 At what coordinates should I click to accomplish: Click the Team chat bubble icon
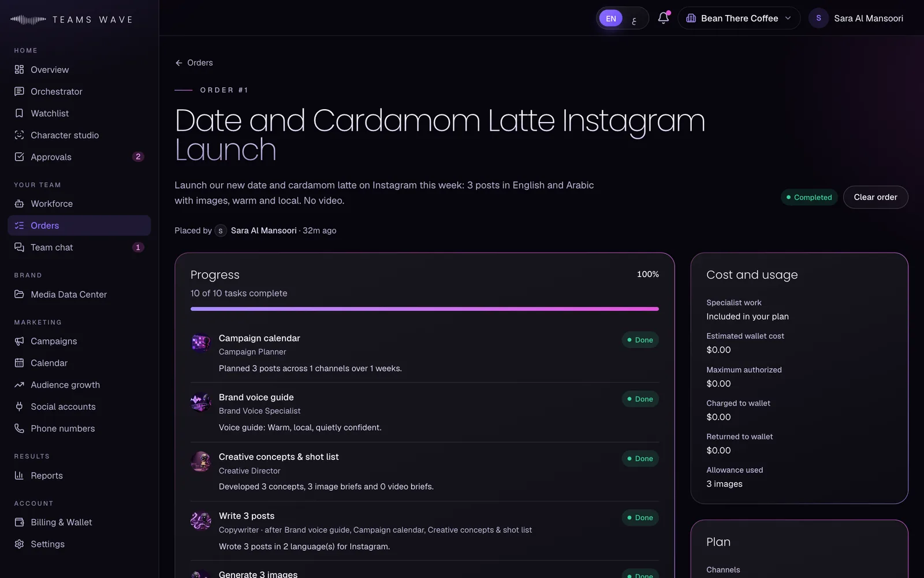click(x=19, y=247)
